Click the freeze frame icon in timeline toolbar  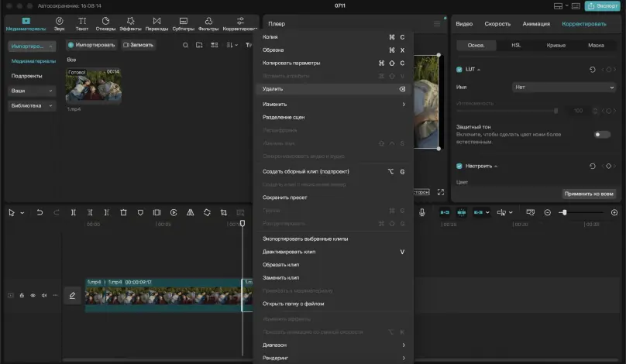pyautogui.click(x=157, y=212)
